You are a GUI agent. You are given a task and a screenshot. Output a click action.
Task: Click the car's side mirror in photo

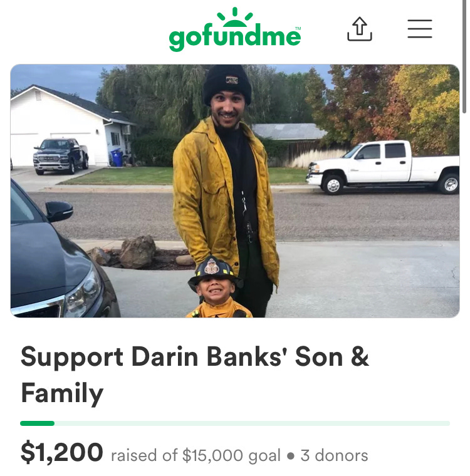(x=60, y=210)
